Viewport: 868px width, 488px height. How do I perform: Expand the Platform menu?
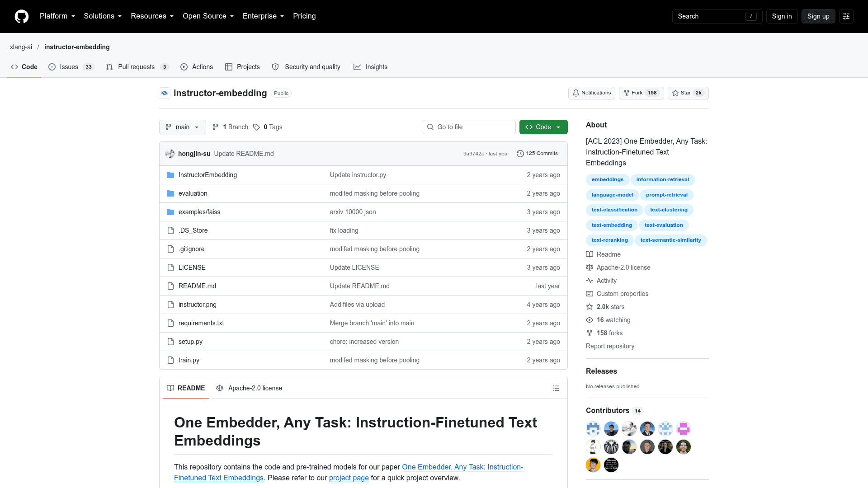(x=57, y=16)
